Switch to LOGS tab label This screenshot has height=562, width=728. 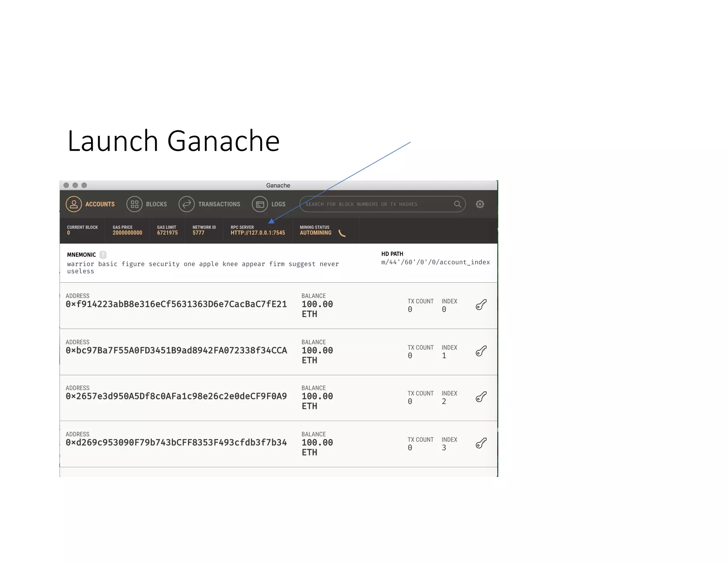278,204
